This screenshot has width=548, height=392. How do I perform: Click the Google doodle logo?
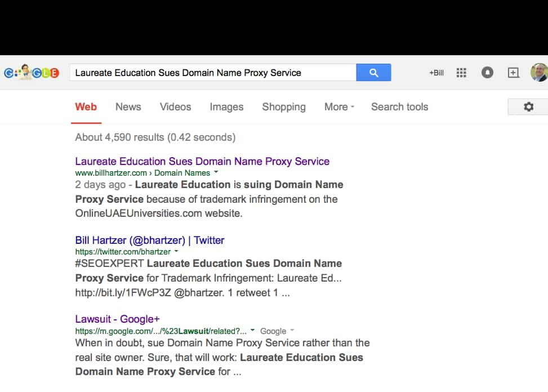click(31, 72)
